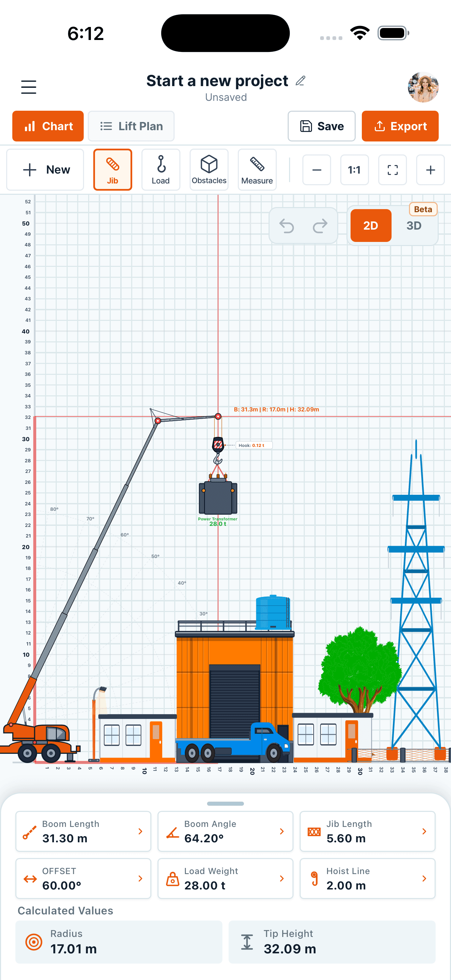451x980 pixels.
Task: Open Boom Angle setting
Action: click(x=225, y=831)
